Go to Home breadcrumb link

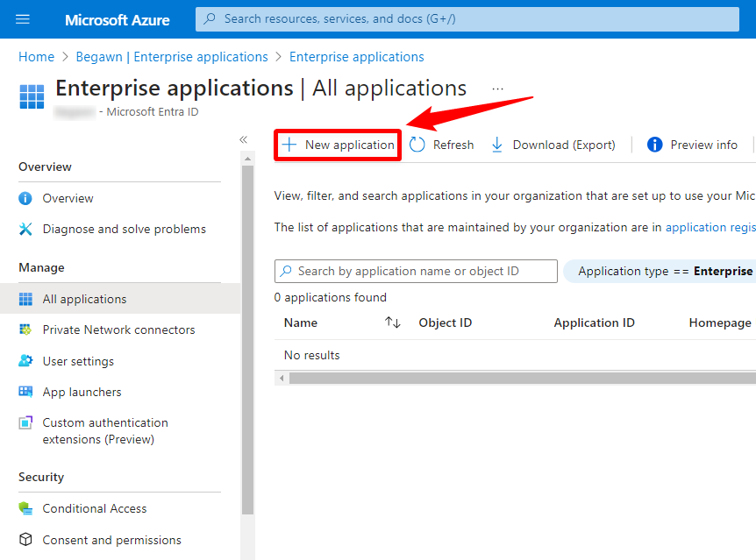(36, 57)
